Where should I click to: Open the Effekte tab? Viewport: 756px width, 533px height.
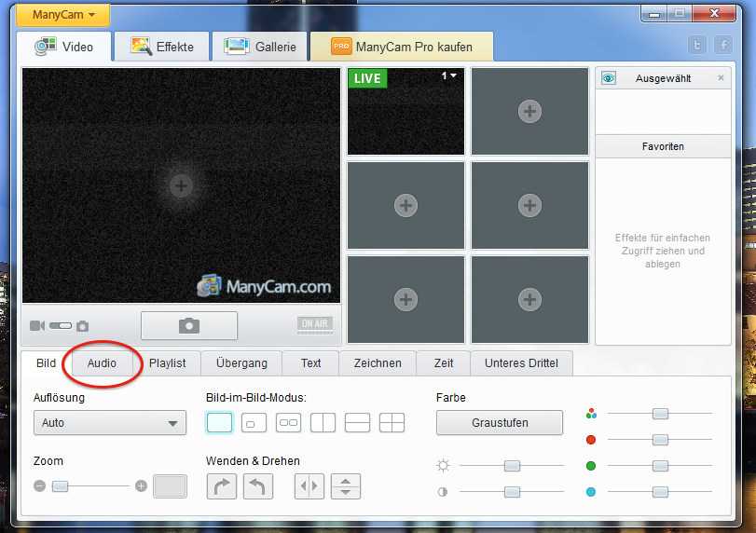pyautogui.click(x=162, y=47)
